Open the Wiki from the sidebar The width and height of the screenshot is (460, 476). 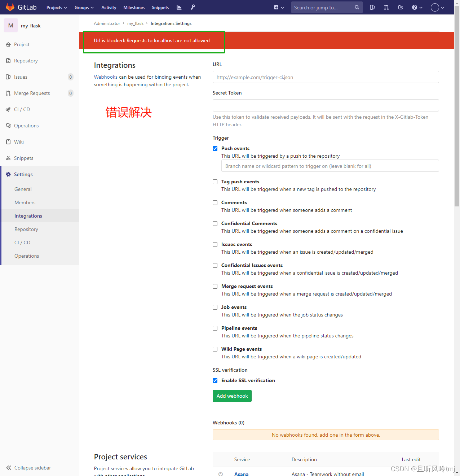click(18, 142)
